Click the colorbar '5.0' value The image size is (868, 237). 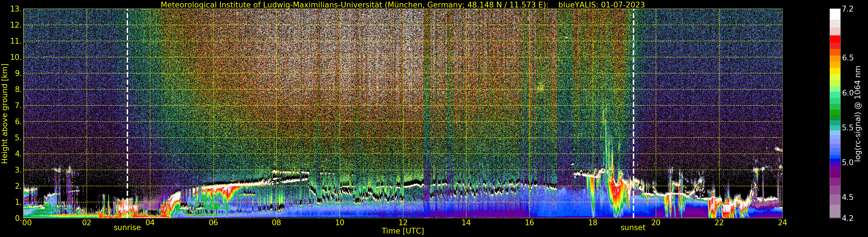848,162
